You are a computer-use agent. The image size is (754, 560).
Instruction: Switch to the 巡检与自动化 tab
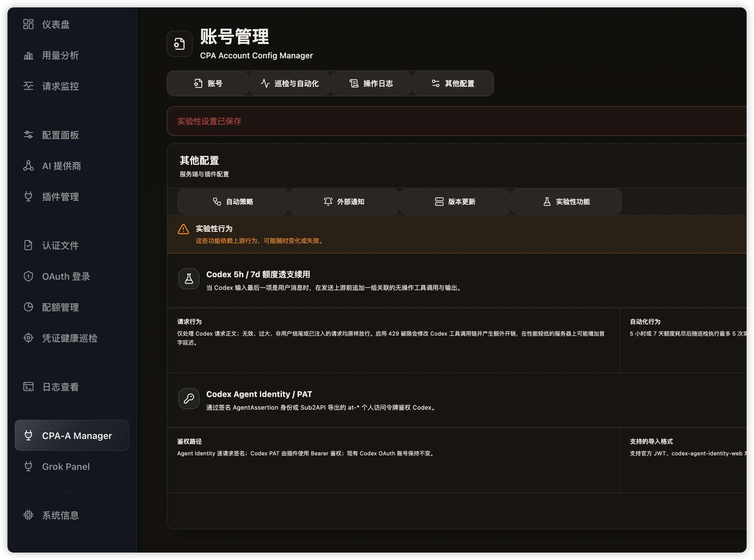coord(290,84)
